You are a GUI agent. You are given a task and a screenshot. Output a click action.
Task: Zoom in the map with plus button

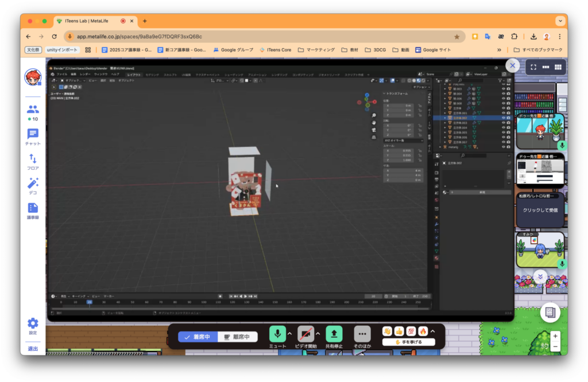click(555, 336)
